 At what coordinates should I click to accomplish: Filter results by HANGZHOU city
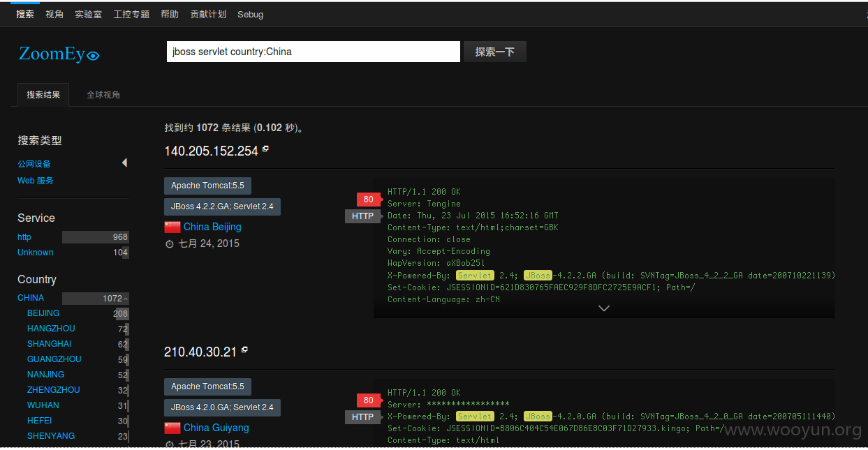coord(51,329)
